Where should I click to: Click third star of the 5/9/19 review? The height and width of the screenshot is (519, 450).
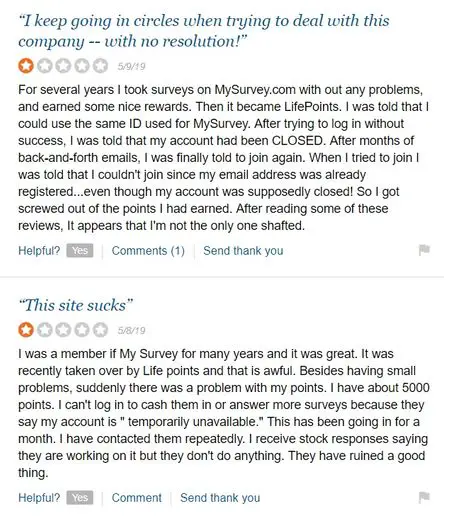63,66
